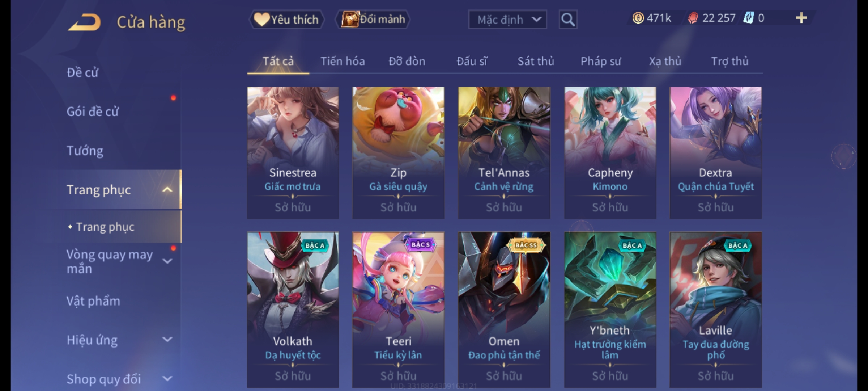Screen dimensions: 868x391
Task: Tap the golden back arrow icon
Action: 84,22
